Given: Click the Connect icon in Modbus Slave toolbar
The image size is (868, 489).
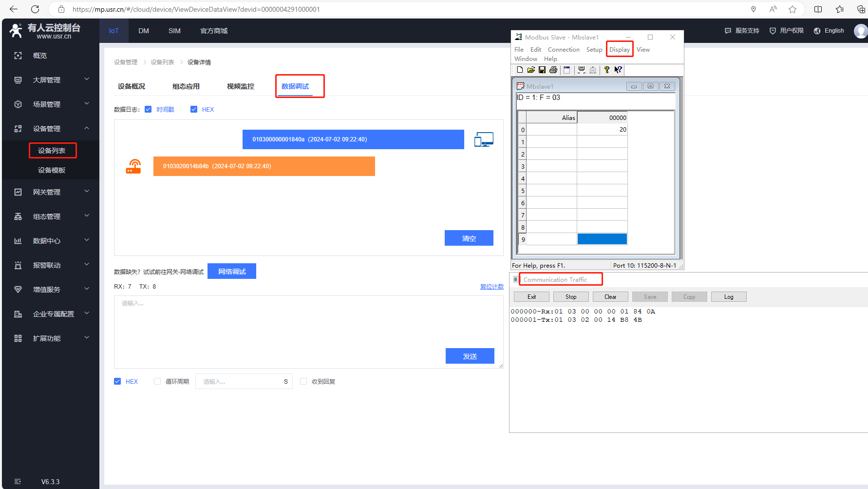Looking at the screenshot, I should [581, 70].
